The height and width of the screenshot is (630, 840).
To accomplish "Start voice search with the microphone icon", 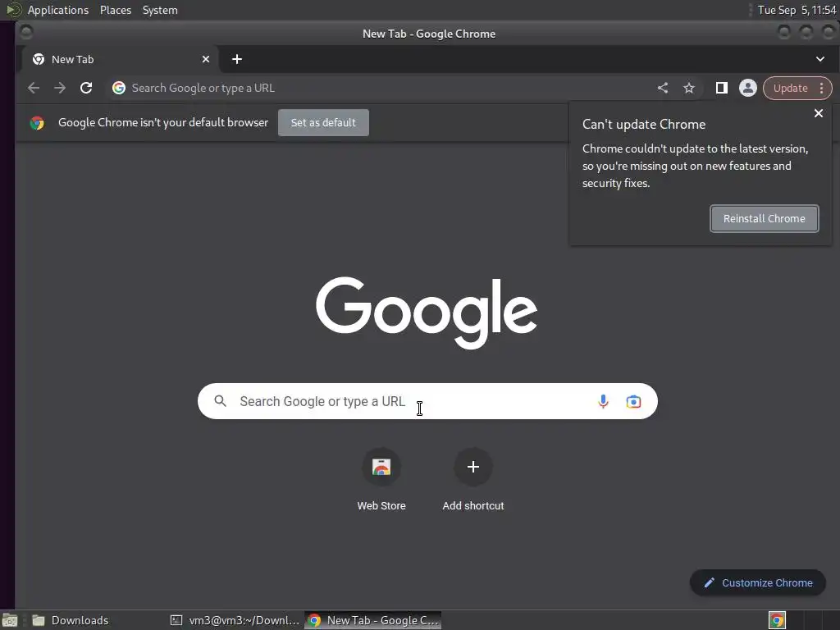I will pos(603,401).
